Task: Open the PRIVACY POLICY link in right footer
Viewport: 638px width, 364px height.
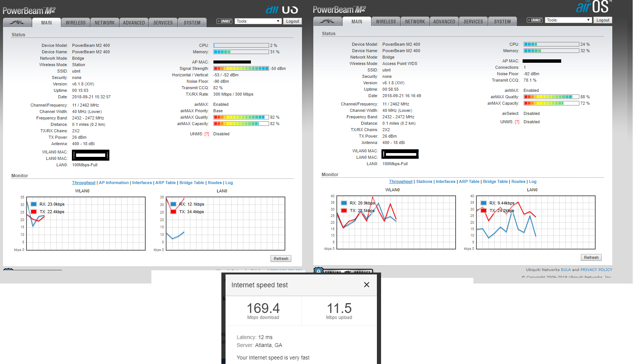Action: tap(596, 270)
